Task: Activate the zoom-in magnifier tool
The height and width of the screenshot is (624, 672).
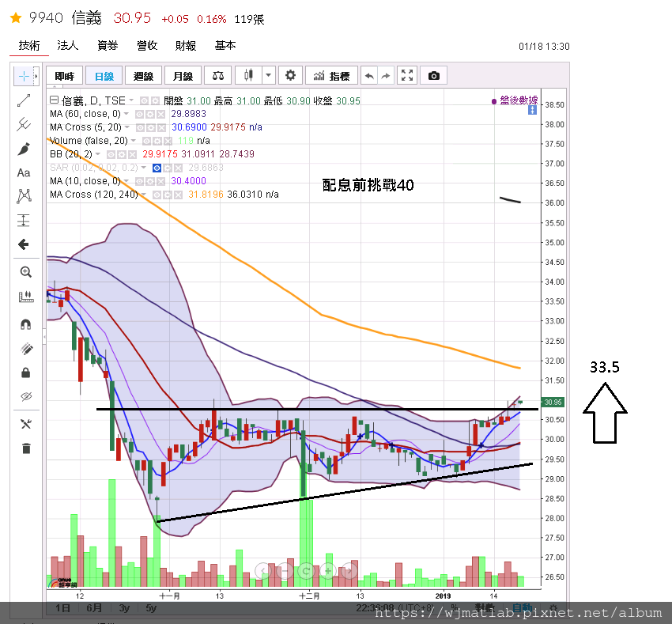Action: tap(26, 272)
